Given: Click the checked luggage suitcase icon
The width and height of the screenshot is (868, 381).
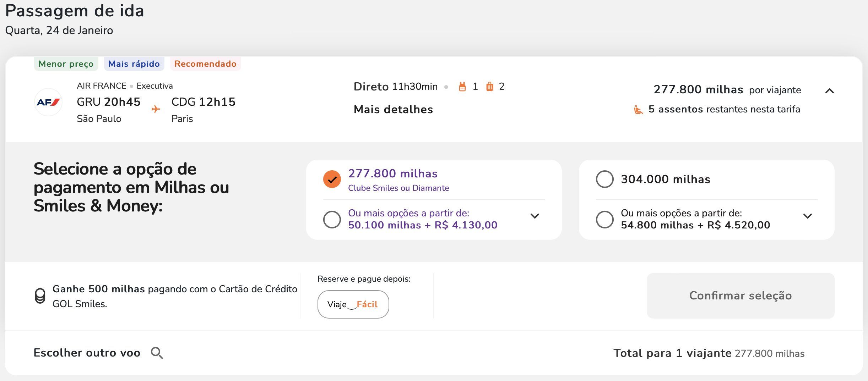Looking at the screenshot, I should [x=489, y=87].
